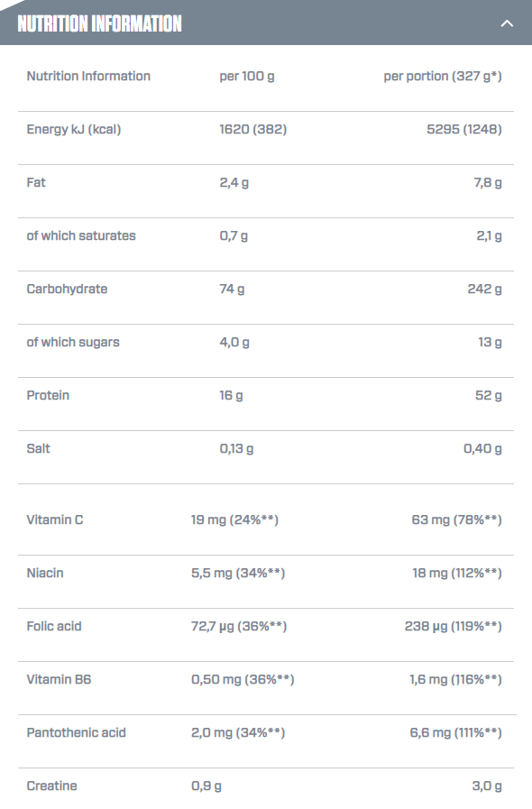The height and width of the screenshot is (809, 532).
Task: Select the 'per portion (327 g*)' column header
Action: click(x=442, y=77)
